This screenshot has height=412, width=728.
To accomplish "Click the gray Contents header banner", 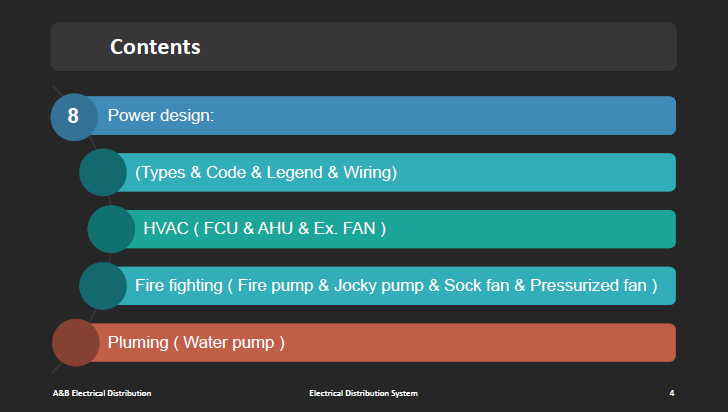I will (x=364, y=46).
